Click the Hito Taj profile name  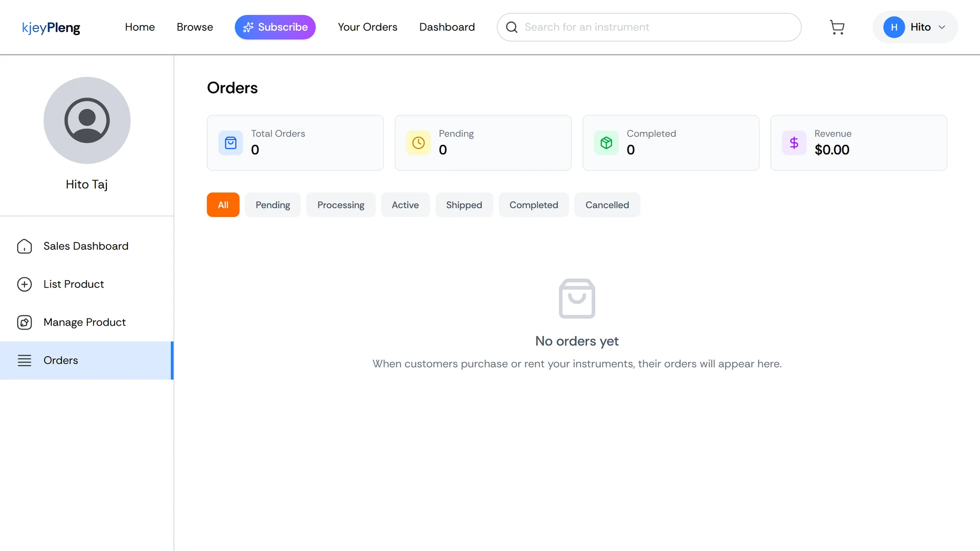tap(87, 185)
